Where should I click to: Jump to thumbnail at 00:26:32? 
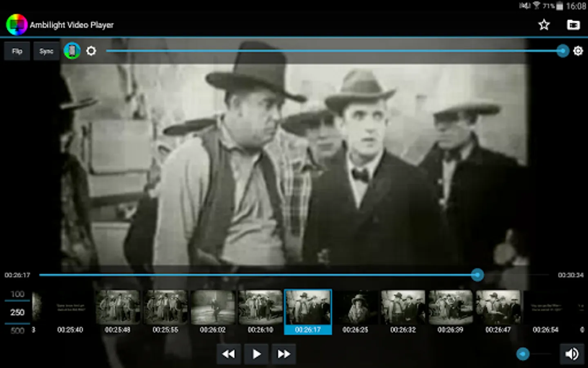click(403, 312)
